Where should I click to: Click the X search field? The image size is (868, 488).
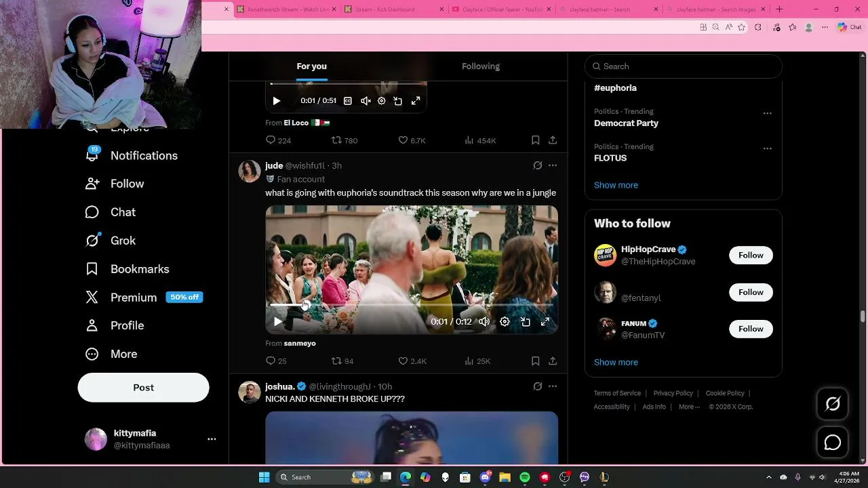pyautogui.click(x=684, y=66)
